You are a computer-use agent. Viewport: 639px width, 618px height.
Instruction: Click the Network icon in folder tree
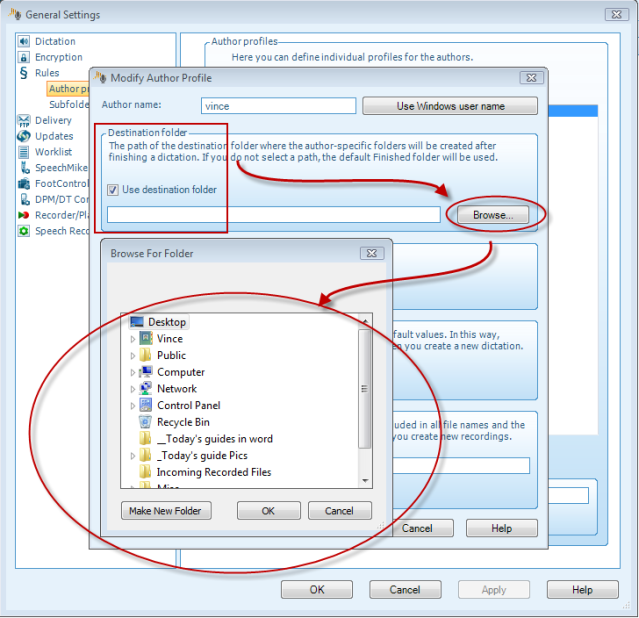click(145, 388)
